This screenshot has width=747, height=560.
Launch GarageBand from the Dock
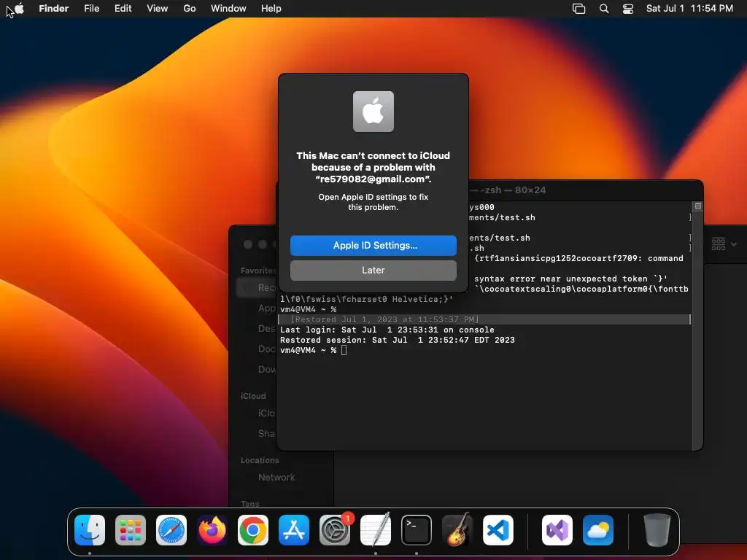[457, 530]
